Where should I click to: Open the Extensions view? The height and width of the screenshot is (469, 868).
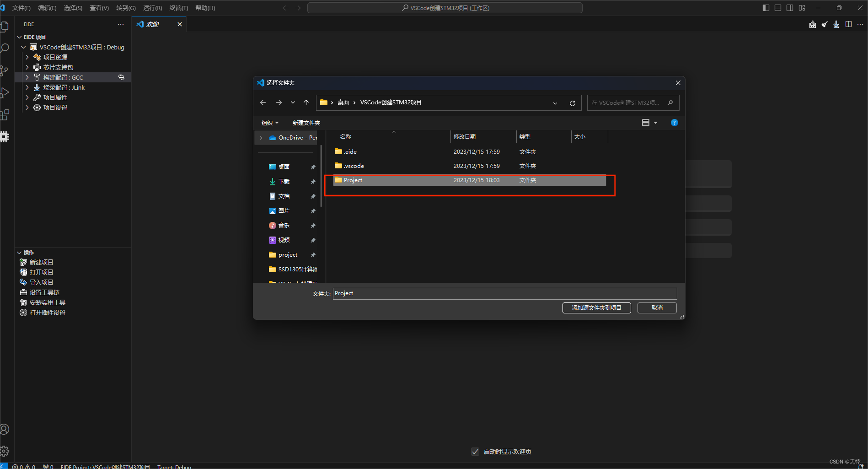pyautogui.click(x=5, y=115)
